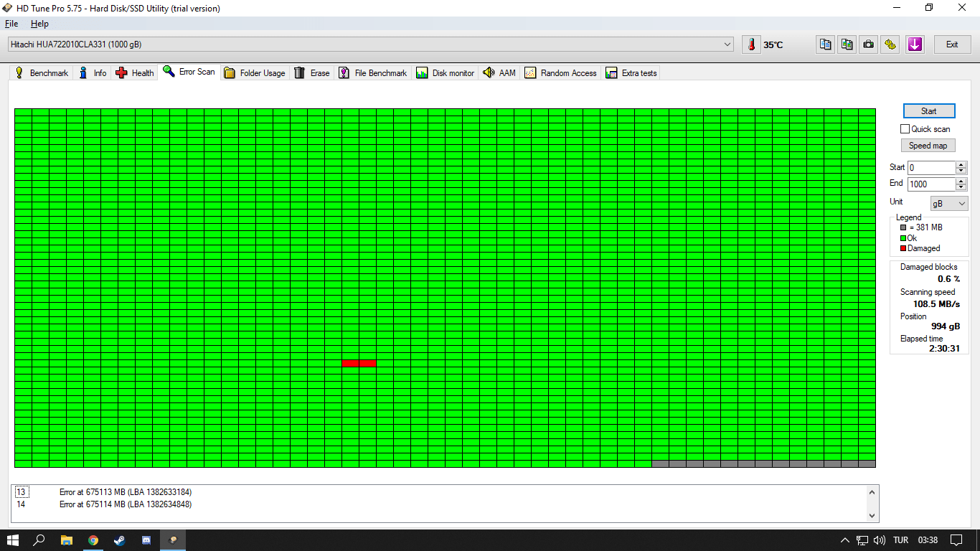This screenshot has width=980, height=551.
Task: Open the 03:38 taskbar clock
Action: click(928, 540)
